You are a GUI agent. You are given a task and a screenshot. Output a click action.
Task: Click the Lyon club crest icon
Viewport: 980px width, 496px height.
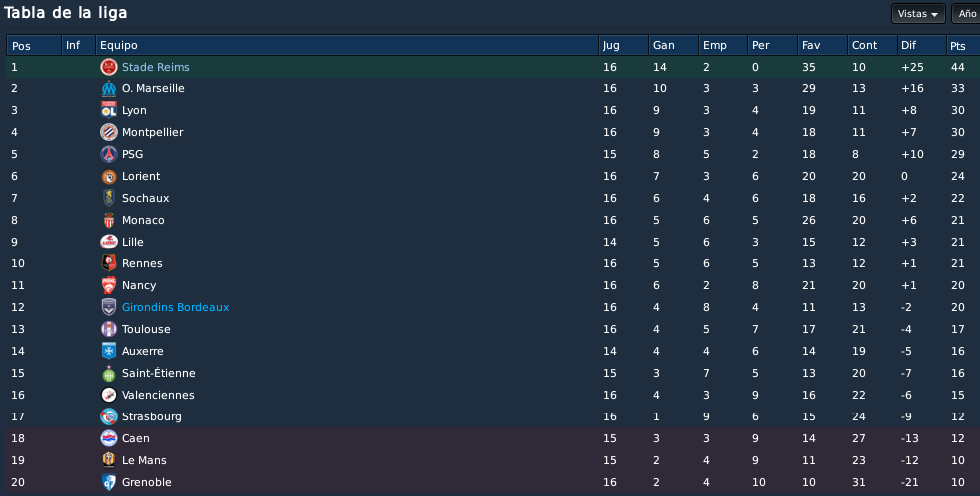[109, 110]
